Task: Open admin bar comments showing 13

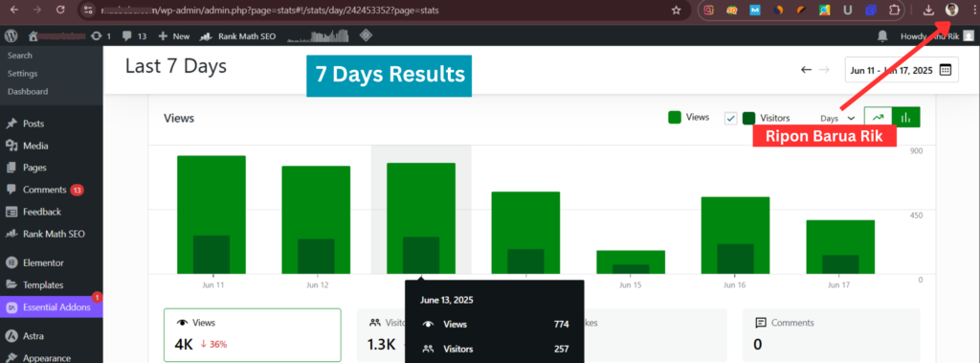Action: [x=134, y=36]
